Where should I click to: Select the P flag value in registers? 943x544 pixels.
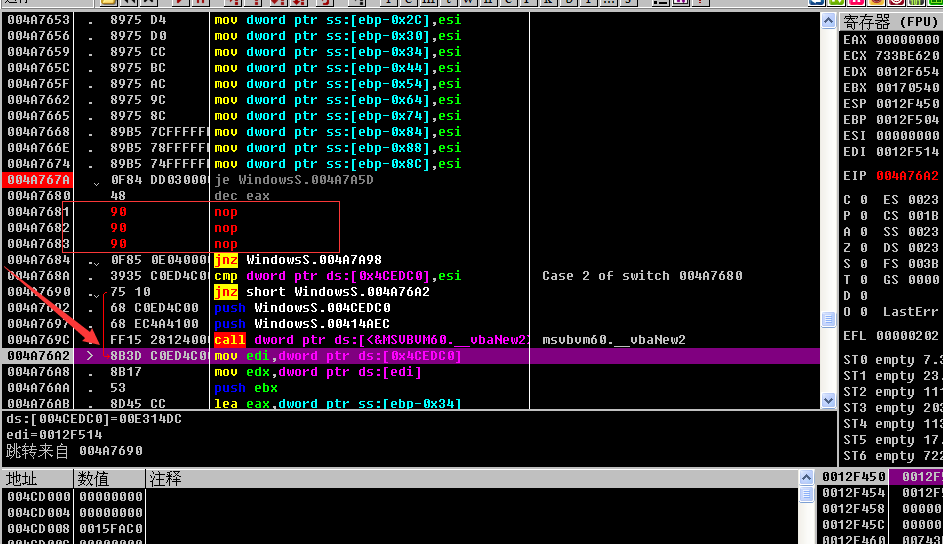coord(864,216)
